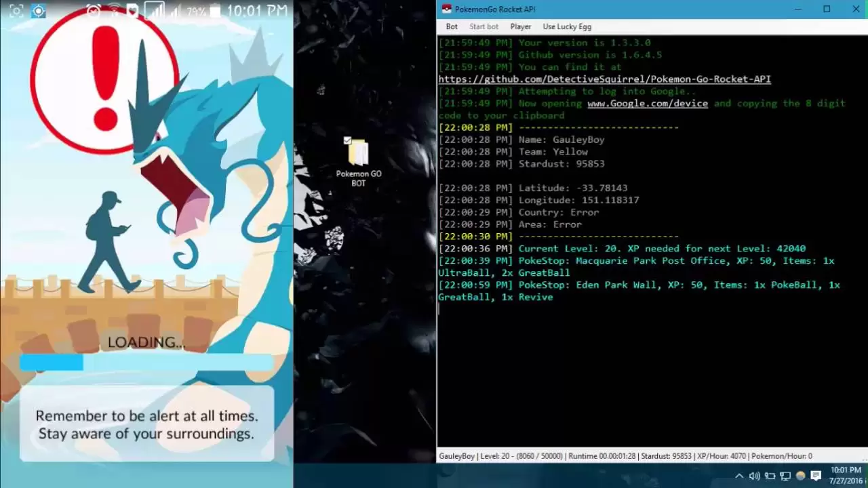Click the Eden Park Wall PokeStop line
The width and height of the screenshot is (868, 488).
(639, 291)
